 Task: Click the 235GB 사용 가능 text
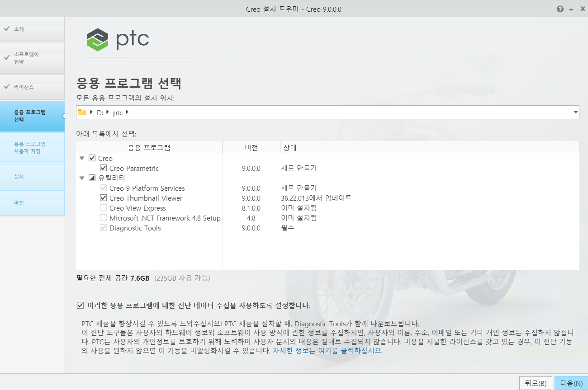coord(182,278)
